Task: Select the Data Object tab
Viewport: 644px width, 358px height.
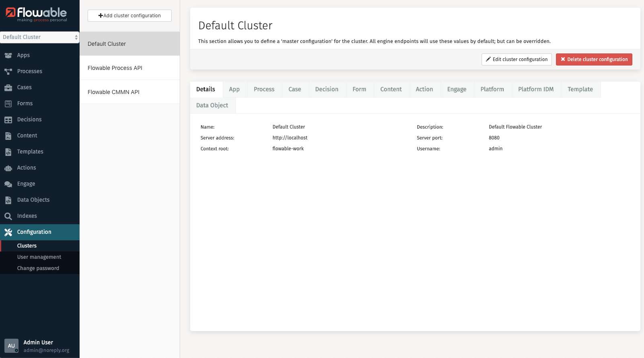Action: coord(212,105)
